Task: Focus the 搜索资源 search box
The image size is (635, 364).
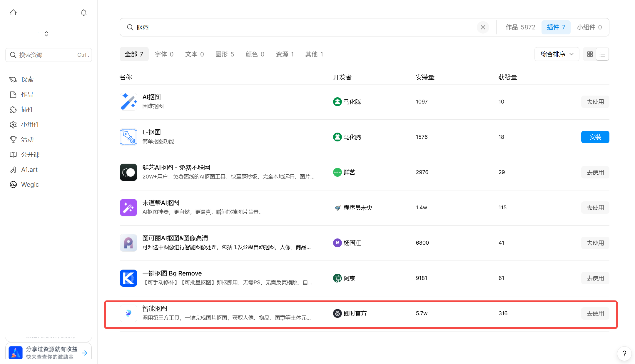Action: [49, 55]
